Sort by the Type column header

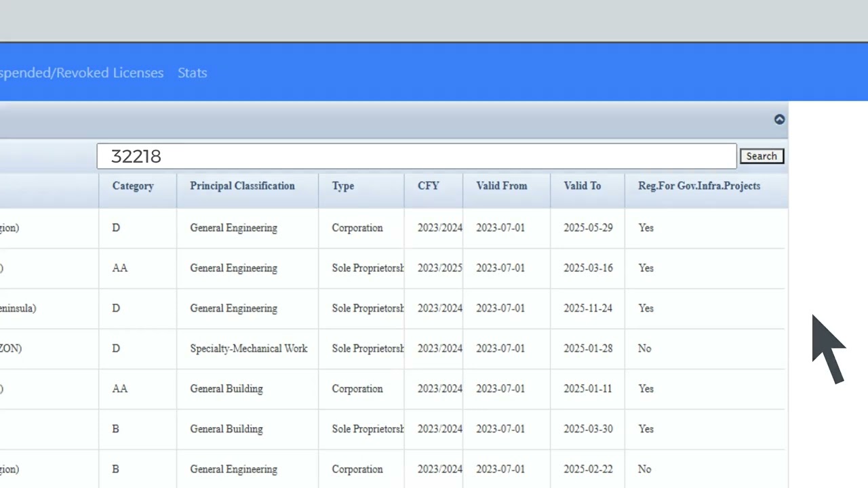tap(343, 186)
